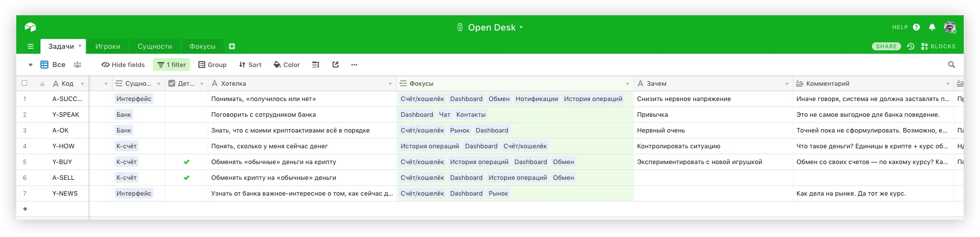Screen dimensions: 980x237
Task: Click the SHARE button
Action: (x=886, y=46)
